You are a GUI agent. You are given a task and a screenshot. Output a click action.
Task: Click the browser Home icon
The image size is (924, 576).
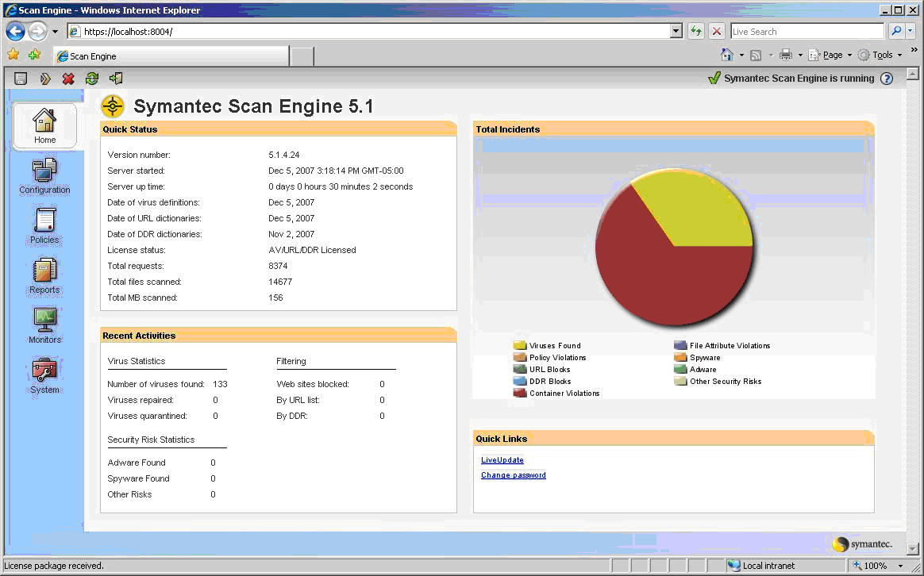coord(727,55)
